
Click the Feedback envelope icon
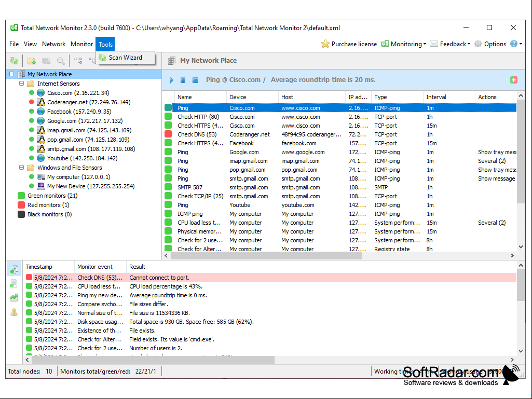click(433, 44)
